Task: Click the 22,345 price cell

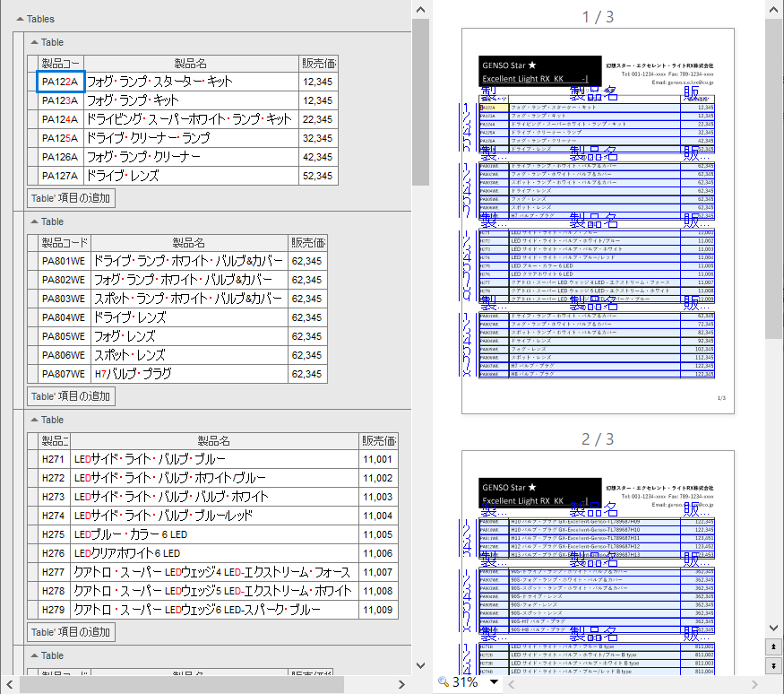Action: pos(318,119)
